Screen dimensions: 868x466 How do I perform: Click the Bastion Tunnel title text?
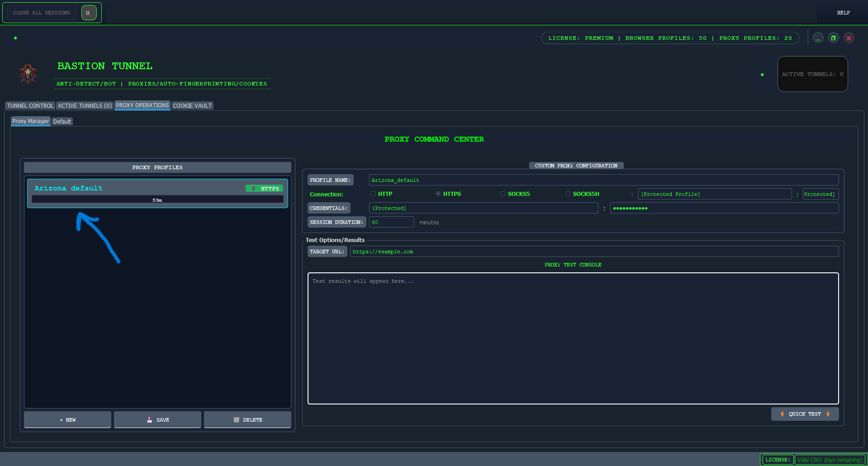(105, 66)
